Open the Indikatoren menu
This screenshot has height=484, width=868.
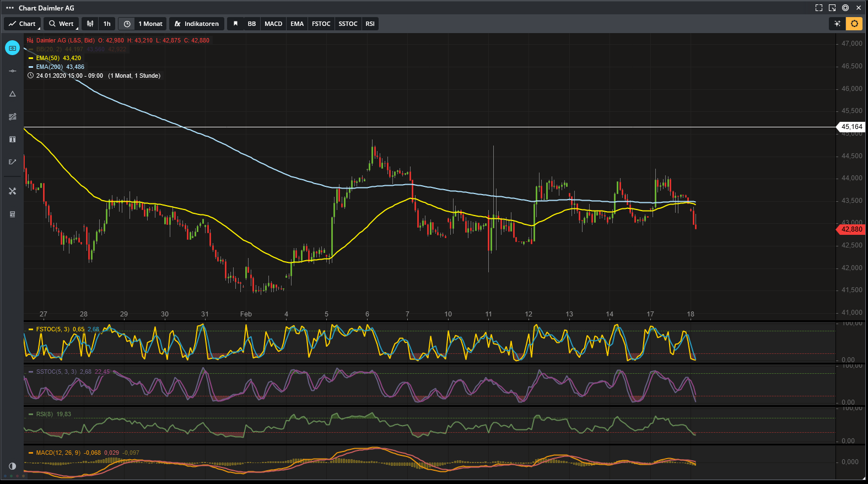point(196,24)
